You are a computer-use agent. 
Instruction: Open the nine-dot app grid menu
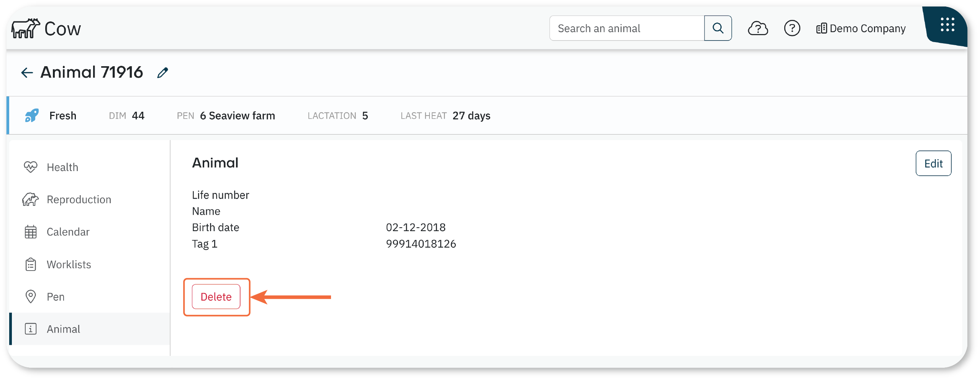pos(947,25)
